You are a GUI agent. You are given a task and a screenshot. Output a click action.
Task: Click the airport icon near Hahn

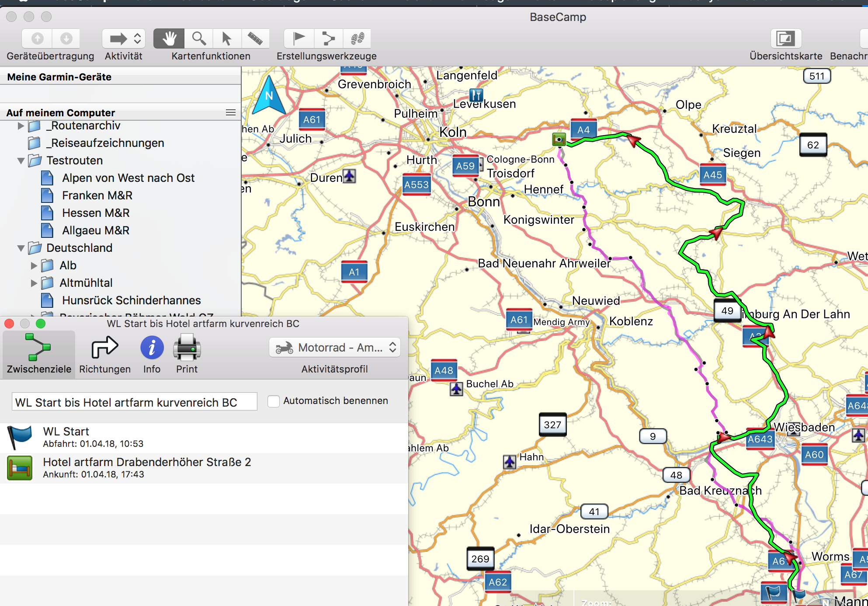pos(509,462)
